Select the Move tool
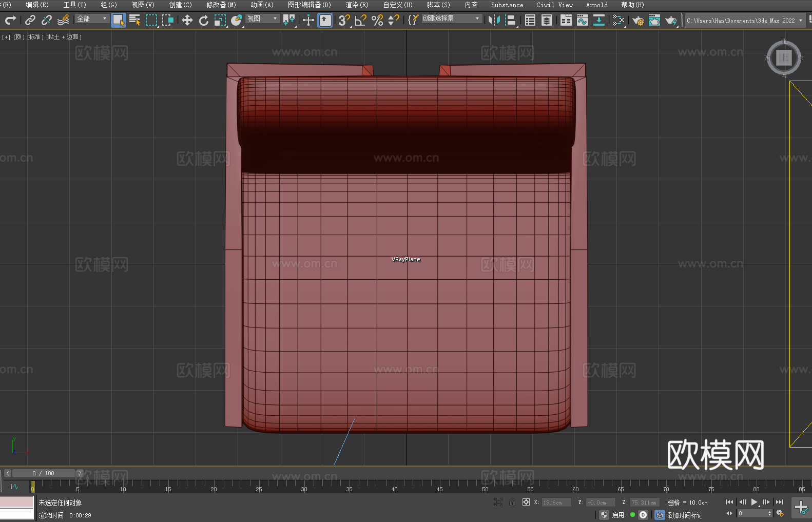This screenshot has height=522, width=812. 187,20
